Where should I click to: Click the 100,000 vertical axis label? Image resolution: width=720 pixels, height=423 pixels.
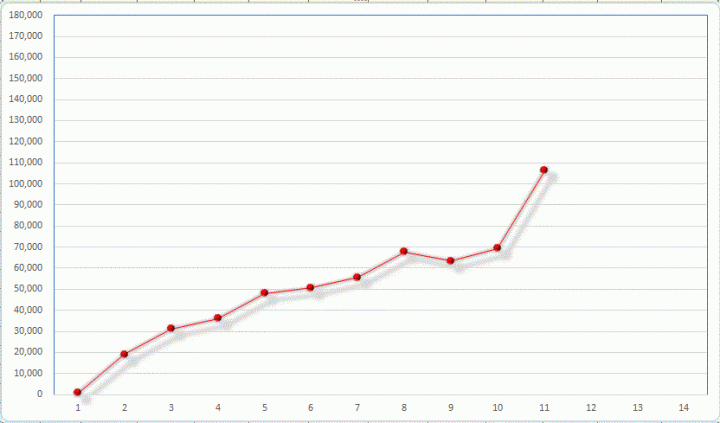[26, 184]
